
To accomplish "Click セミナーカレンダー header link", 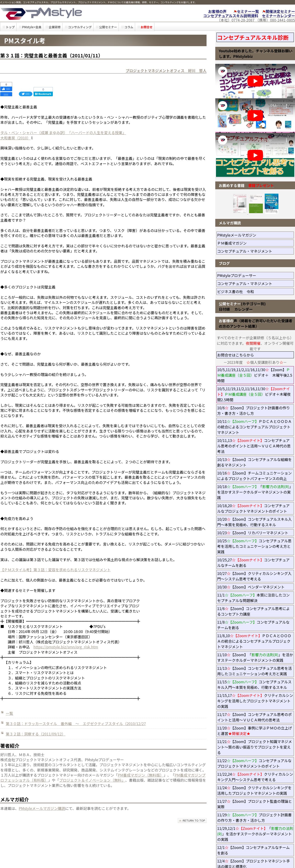I will (x=278, y=16).
